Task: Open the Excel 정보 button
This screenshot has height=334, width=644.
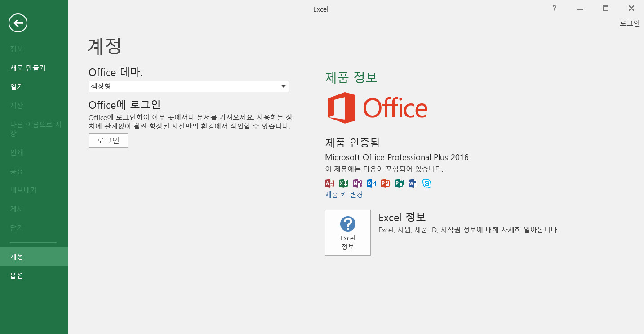Action: (x=348, y=233)
